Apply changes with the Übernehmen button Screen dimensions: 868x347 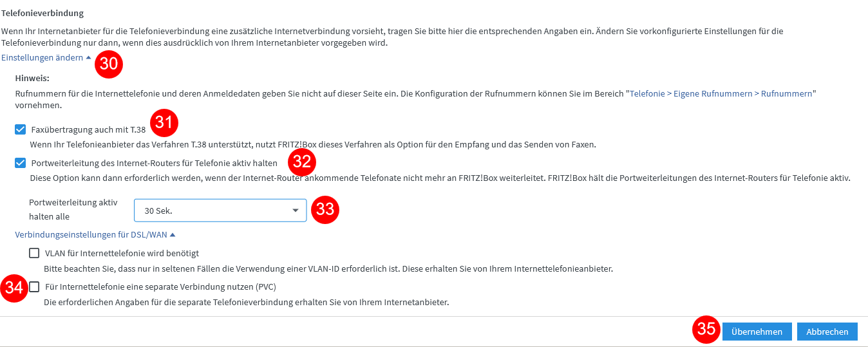pyautogui.click(x=757, y=332)
